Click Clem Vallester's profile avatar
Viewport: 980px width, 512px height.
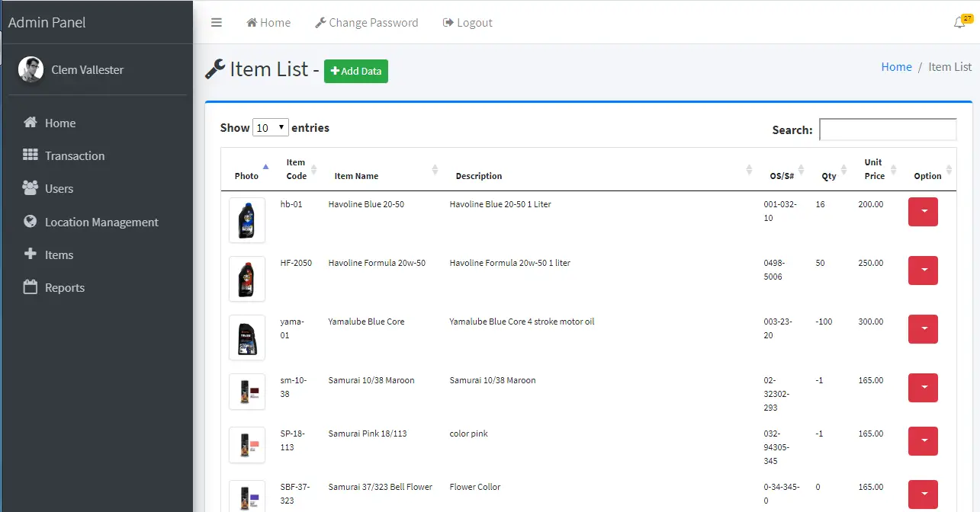31,69
